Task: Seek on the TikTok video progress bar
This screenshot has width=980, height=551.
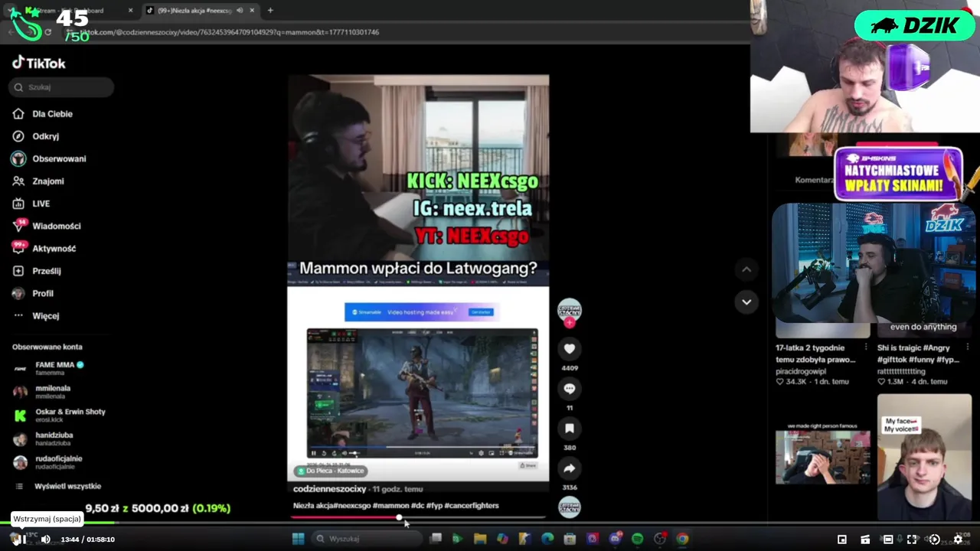Action: 418,517
